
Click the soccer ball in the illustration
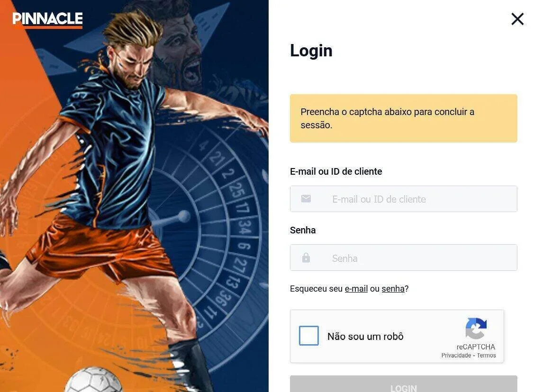[x=93, y=380]
